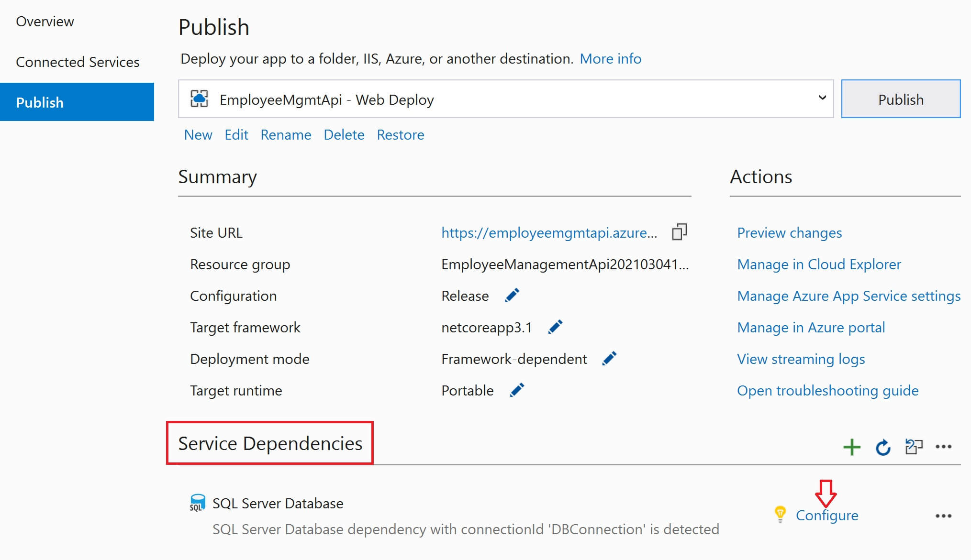Click the 'Target runtime' label
The image size is (971, 560).
236,391
